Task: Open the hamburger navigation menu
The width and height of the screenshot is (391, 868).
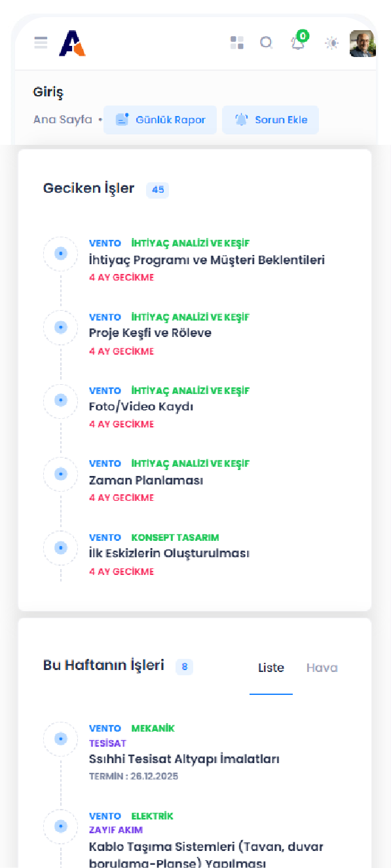Action: 40,42
